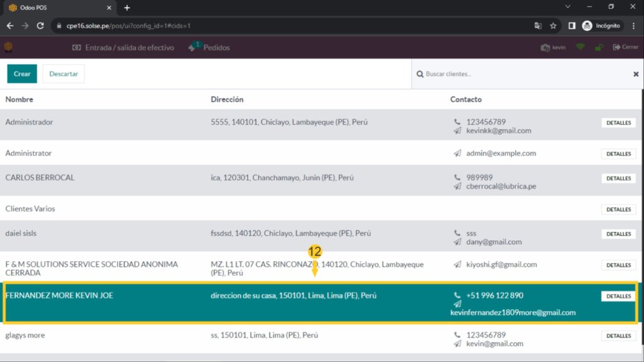Expand the browser tab search chevron

point(568,7)
